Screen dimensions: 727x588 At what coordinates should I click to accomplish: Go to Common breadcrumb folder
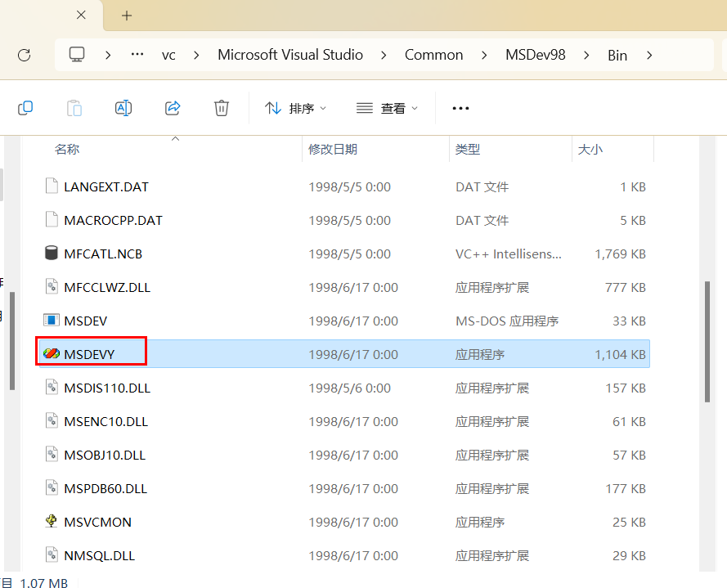coord(434,55)
